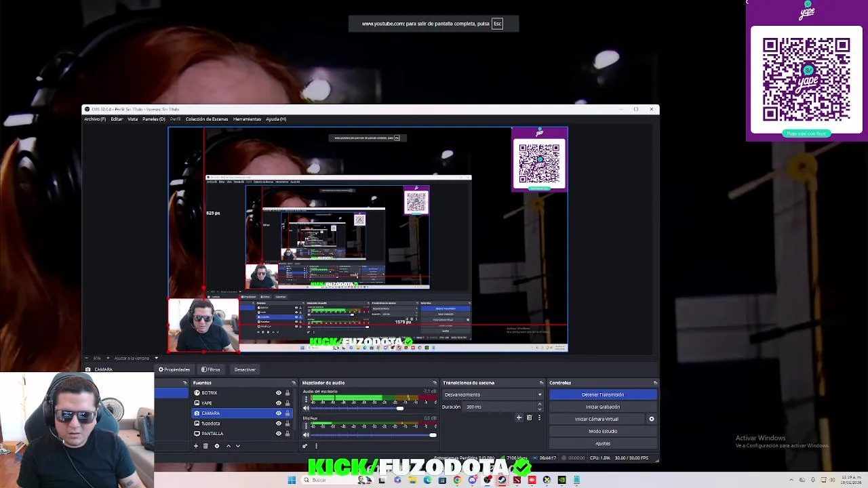Pop out the Fuentes dock panel
Image resolution: width=868 pixels, height=488 pixels.
[294, 383]
